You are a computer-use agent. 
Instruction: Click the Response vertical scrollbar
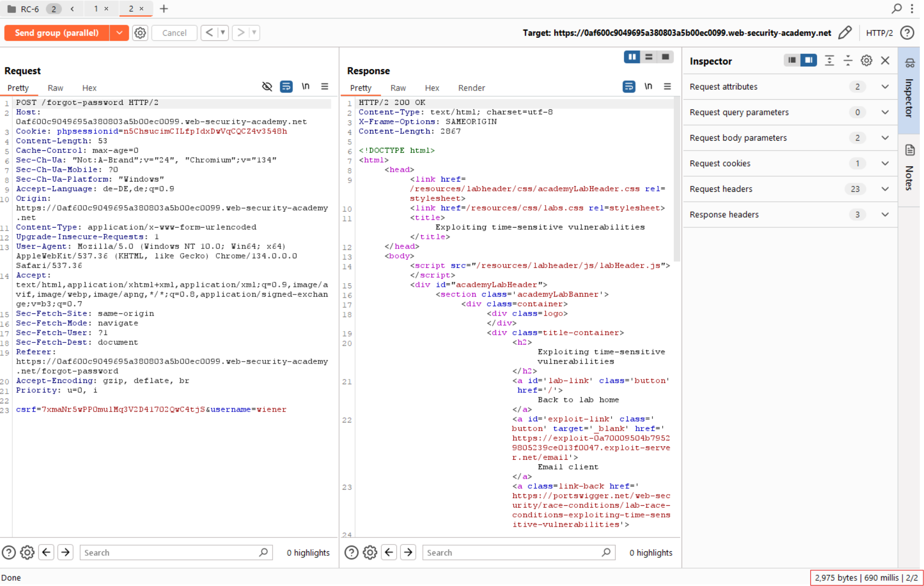(x=677, y=179)
